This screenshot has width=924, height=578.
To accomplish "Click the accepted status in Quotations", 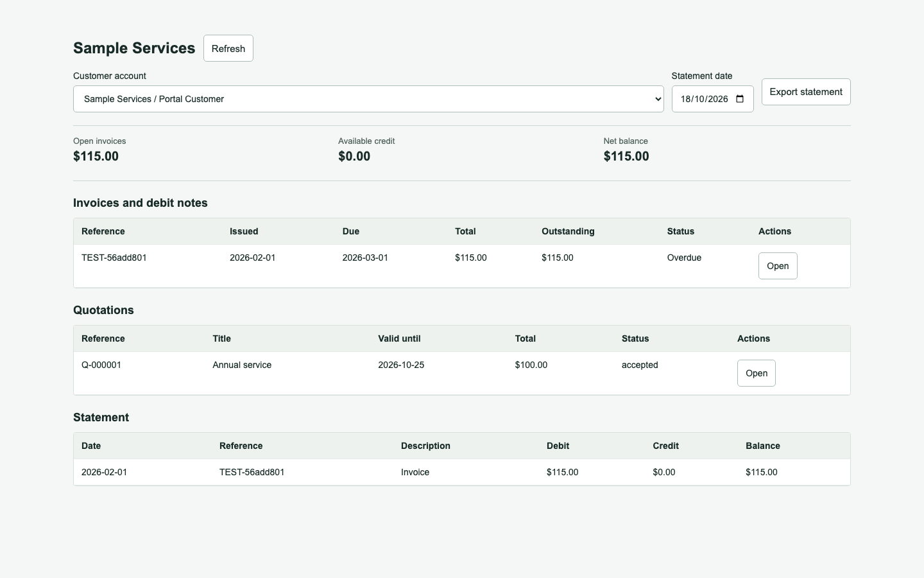I will [x=640, y=365].
